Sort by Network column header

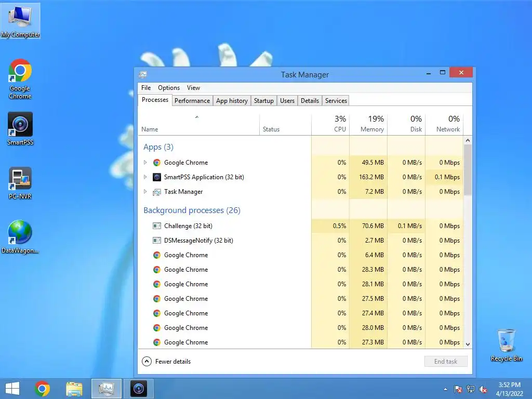[444, 124]
